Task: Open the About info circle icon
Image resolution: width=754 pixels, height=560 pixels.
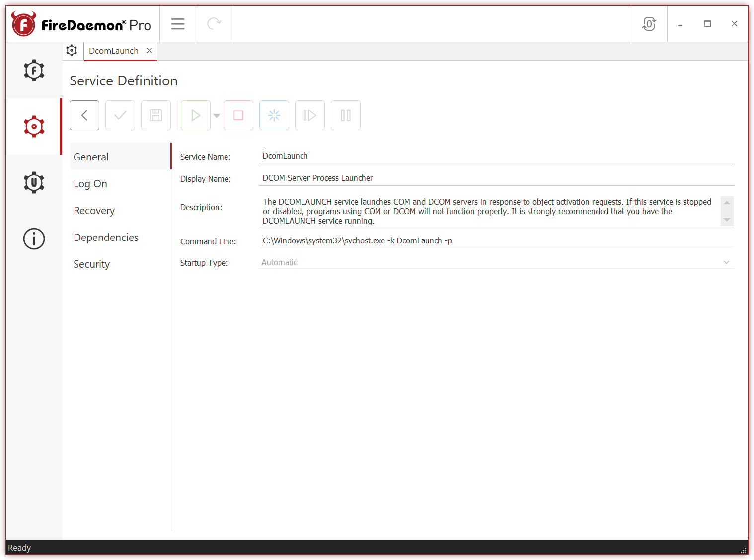Action: [34, 239]
